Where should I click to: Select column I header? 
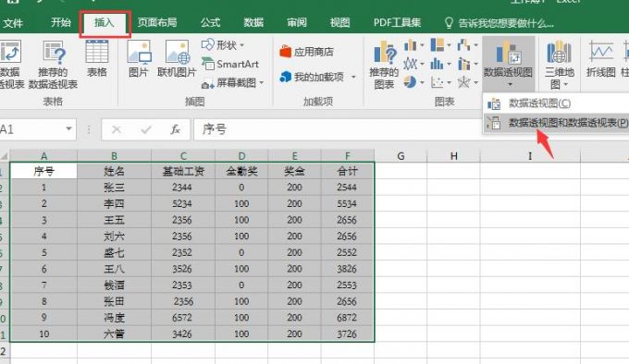pyautogui.click(x=530, y=156)
